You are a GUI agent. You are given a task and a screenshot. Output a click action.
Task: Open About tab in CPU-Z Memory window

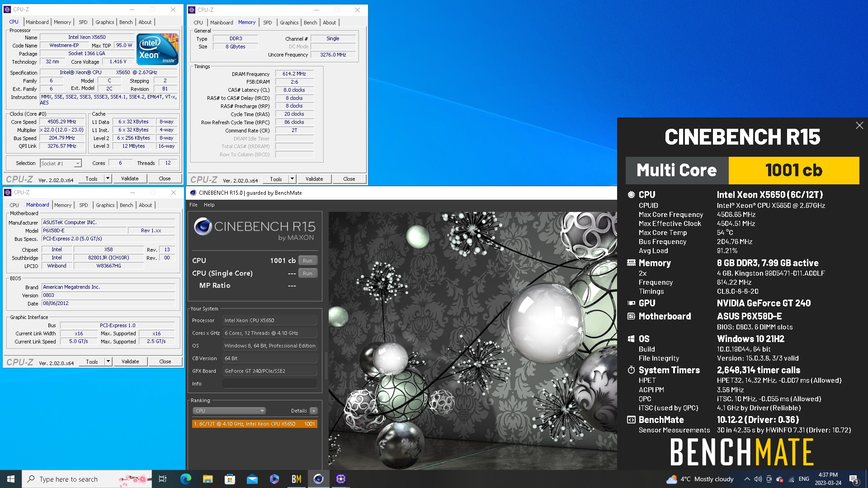click(x=330, y=23)
